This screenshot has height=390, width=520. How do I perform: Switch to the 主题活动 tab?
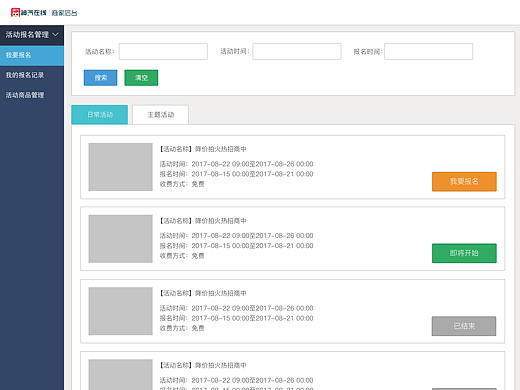[x=161, y=115]
